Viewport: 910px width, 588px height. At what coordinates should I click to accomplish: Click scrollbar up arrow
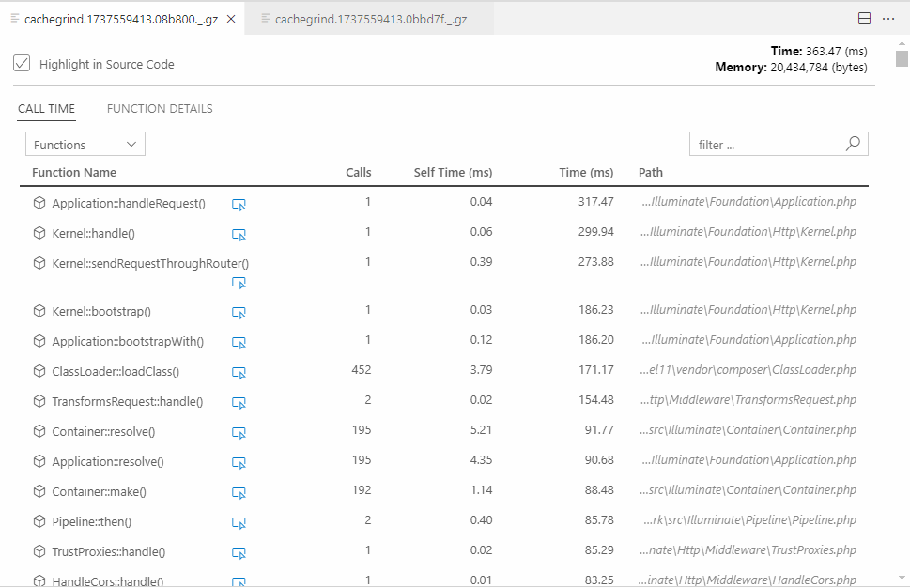click(x=902, y=43)
